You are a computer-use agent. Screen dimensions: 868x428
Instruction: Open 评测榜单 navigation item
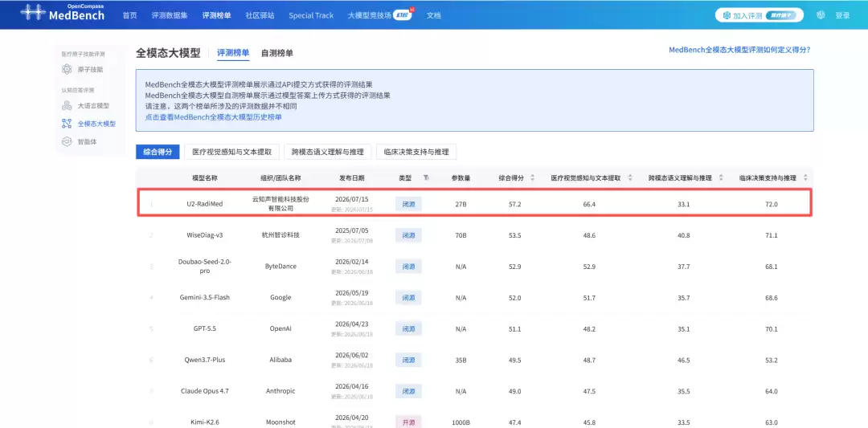click(216, 15)
